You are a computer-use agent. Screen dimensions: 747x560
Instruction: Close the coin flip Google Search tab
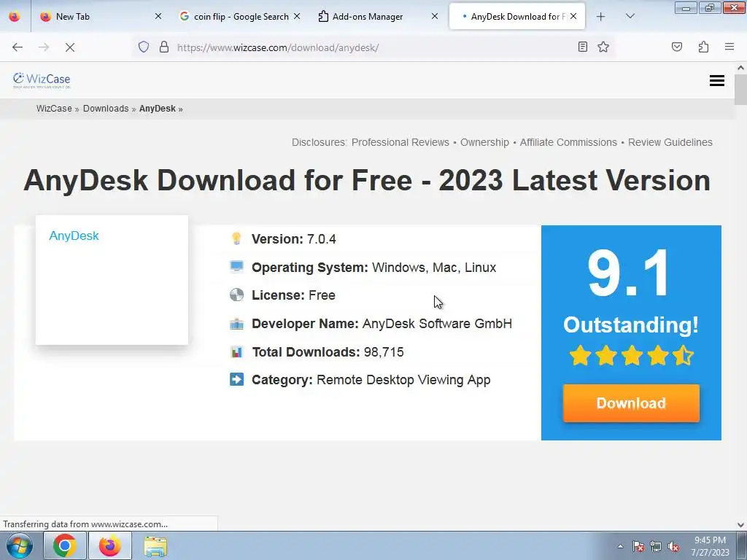tap(297, 16)
